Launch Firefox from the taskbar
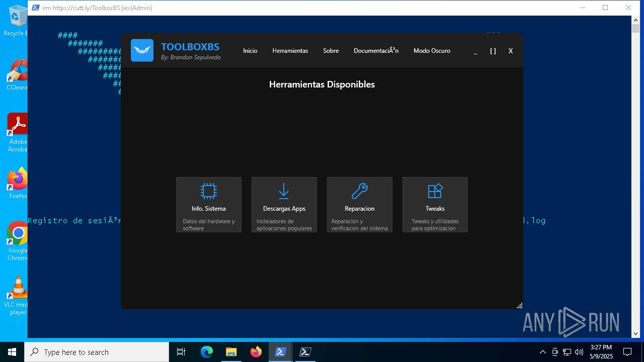The width and height of the screenshot is (644, 362). [256, 352]
